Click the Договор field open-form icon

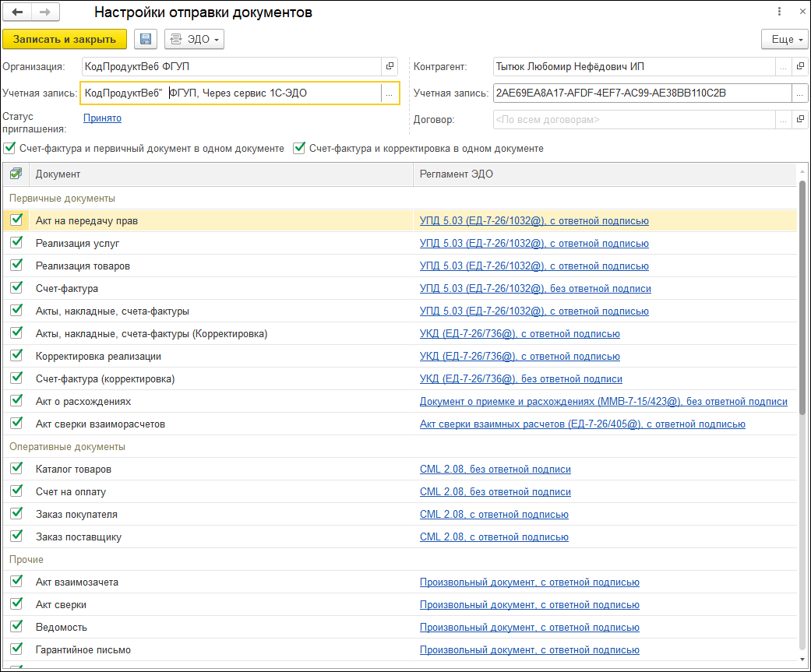799,120
